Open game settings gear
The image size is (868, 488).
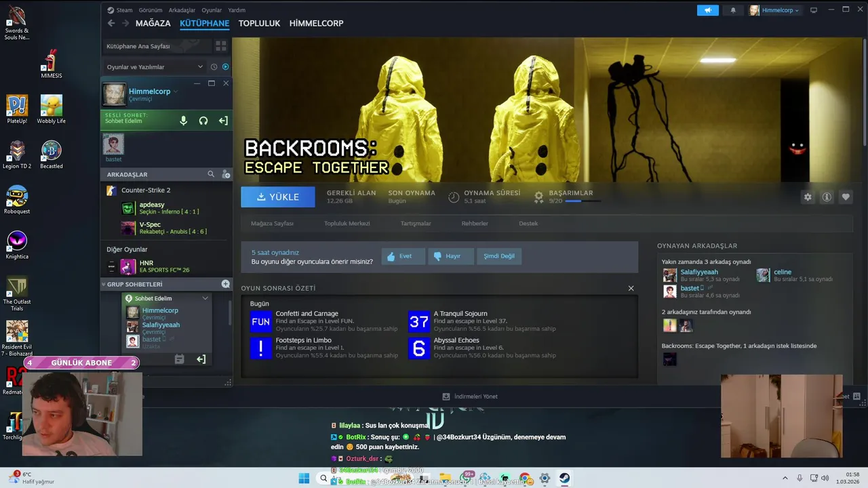tap(808, 197)
